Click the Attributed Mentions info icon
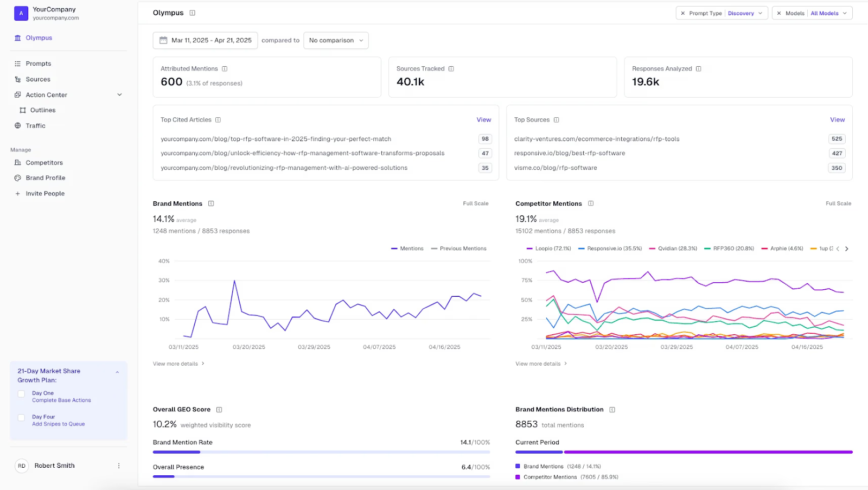Viewport: 868px width, 490px height. (x=226, y=68)
